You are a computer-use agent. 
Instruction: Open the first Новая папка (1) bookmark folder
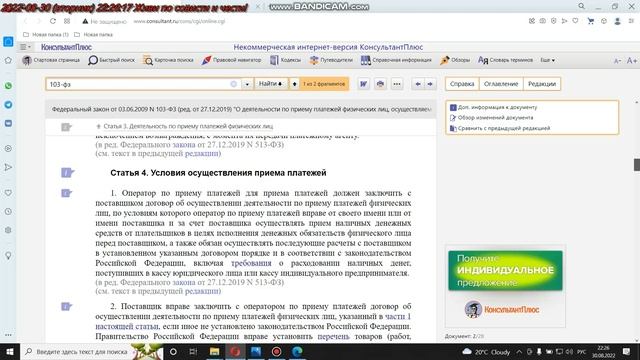click(46, 35)
